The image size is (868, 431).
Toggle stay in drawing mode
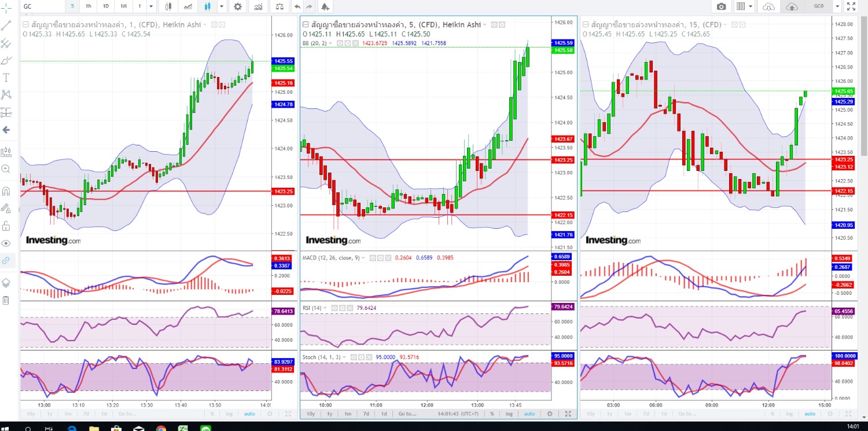coord(6,208)
